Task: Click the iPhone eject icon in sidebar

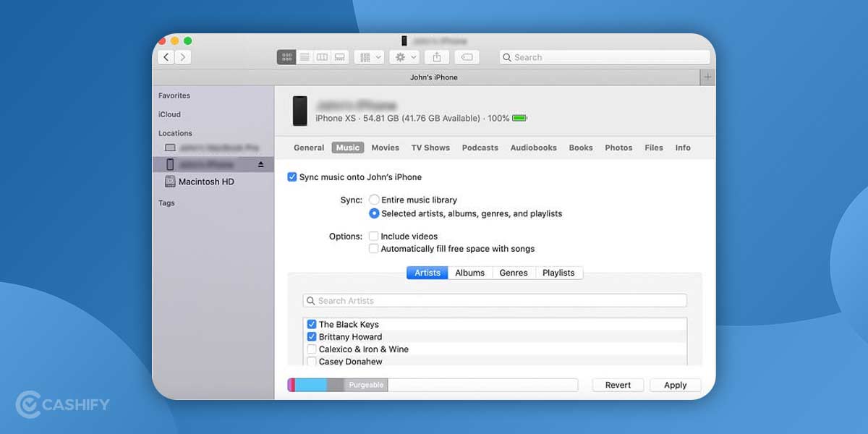Action: coord(260,164)
